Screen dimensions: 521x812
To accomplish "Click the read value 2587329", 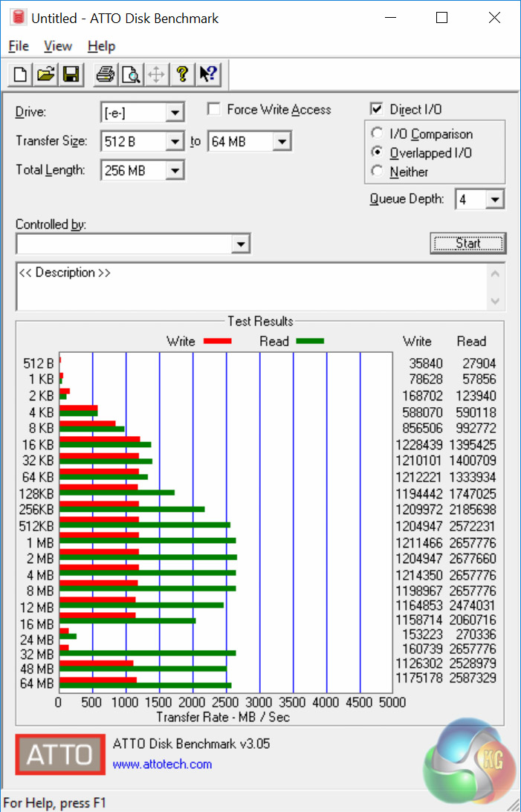I will [473, 678].
